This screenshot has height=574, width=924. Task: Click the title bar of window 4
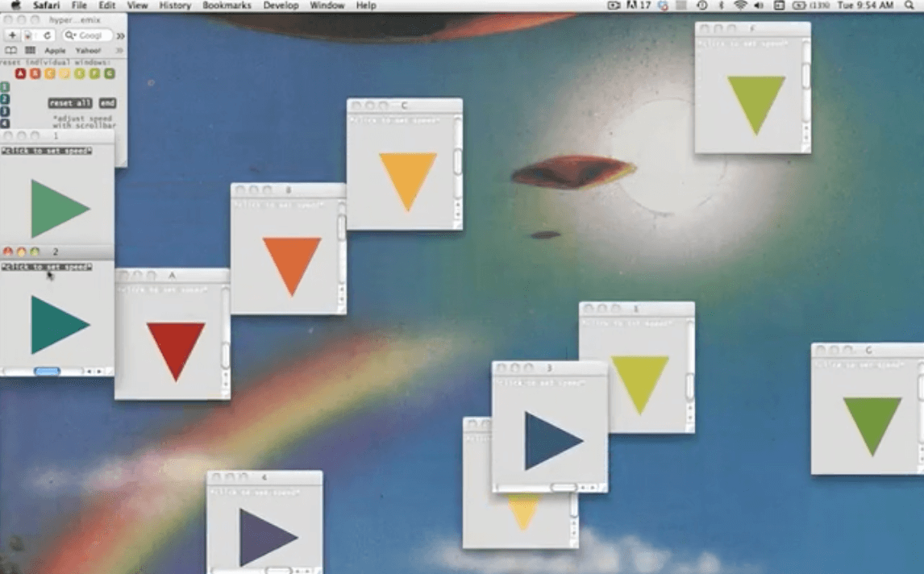tap(264, 476)
